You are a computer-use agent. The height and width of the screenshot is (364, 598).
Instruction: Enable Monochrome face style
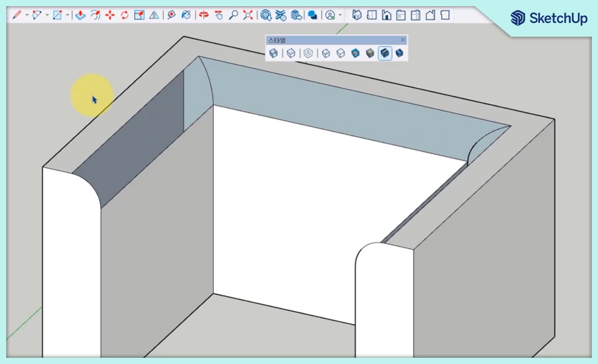(x=399, y=53)
